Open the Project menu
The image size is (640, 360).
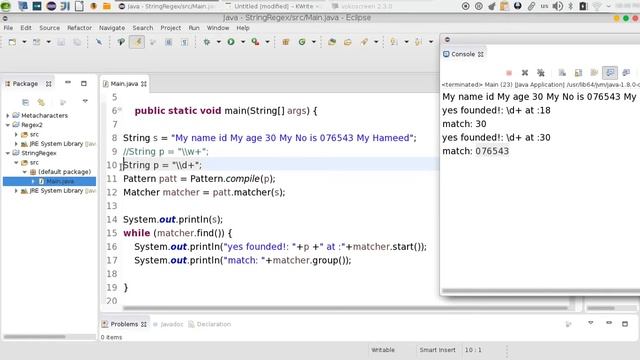[171, 28]
